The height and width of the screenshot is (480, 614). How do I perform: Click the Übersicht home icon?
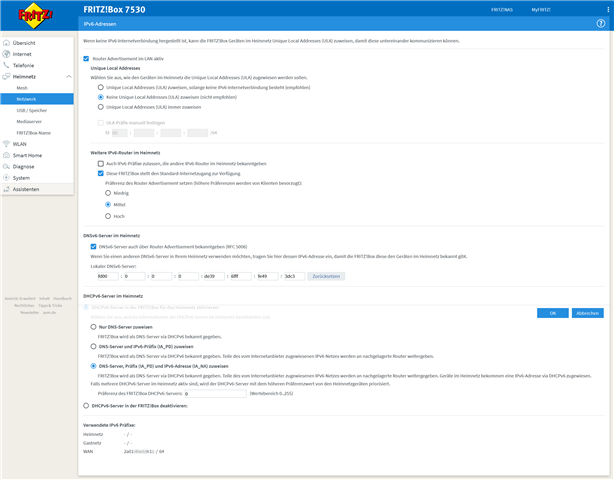point(6,43)
